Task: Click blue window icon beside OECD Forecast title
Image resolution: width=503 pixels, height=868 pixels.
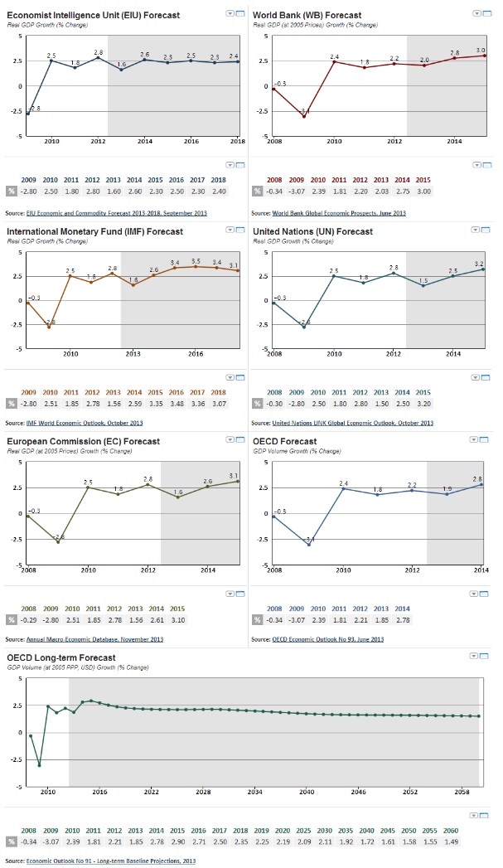Action: (x=486, y=440)
